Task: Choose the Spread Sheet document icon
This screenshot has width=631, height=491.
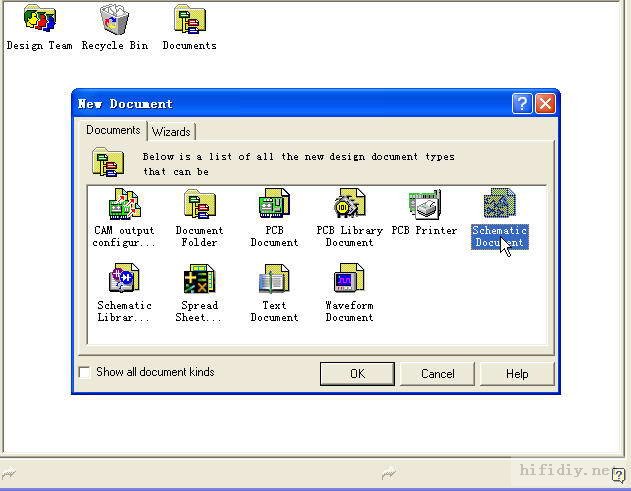Action: pos(199,279)
